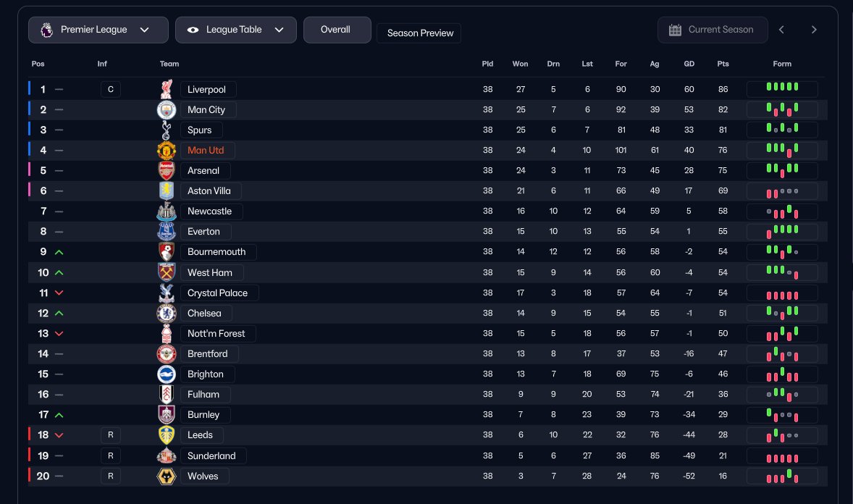Expand the League Table view dropdown
853x504 pixels.
click(235, 30)
